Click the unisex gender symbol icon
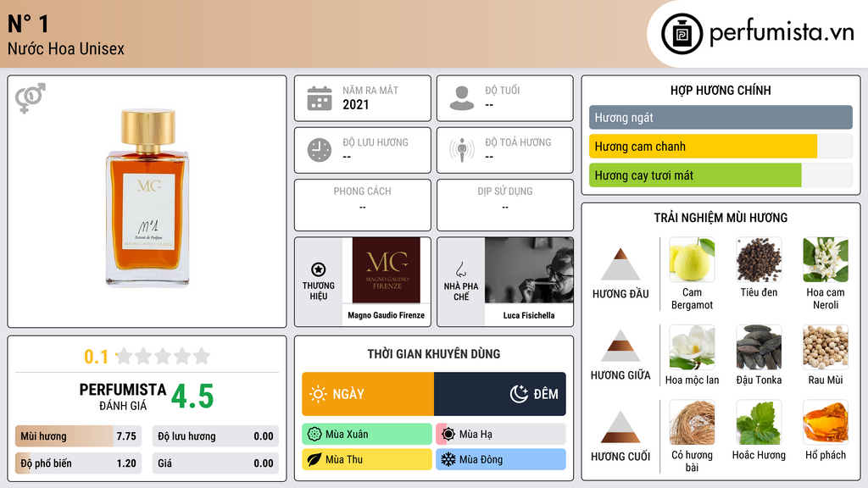This screenshot has height=488, width=868. [31, 98]
